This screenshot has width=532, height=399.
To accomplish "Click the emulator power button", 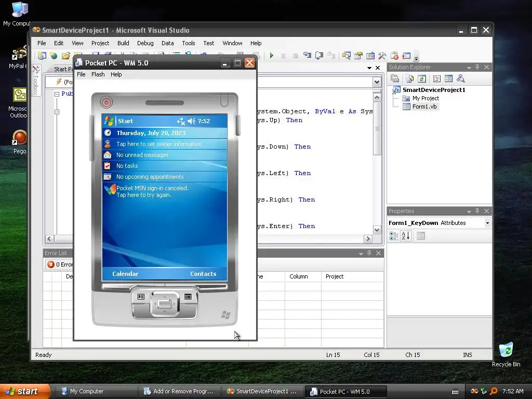I will (106, 102).
